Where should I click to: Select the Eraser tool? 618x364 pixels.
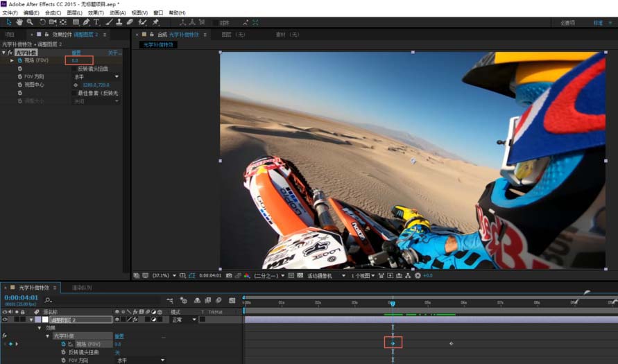(130, 22)
